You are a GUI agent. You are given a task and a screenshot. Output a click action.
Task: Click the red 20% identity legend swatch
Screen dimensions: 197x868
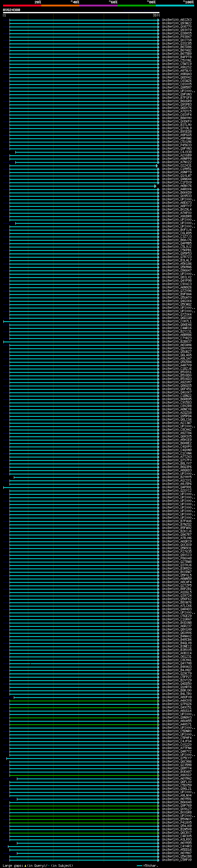(22, 6)
